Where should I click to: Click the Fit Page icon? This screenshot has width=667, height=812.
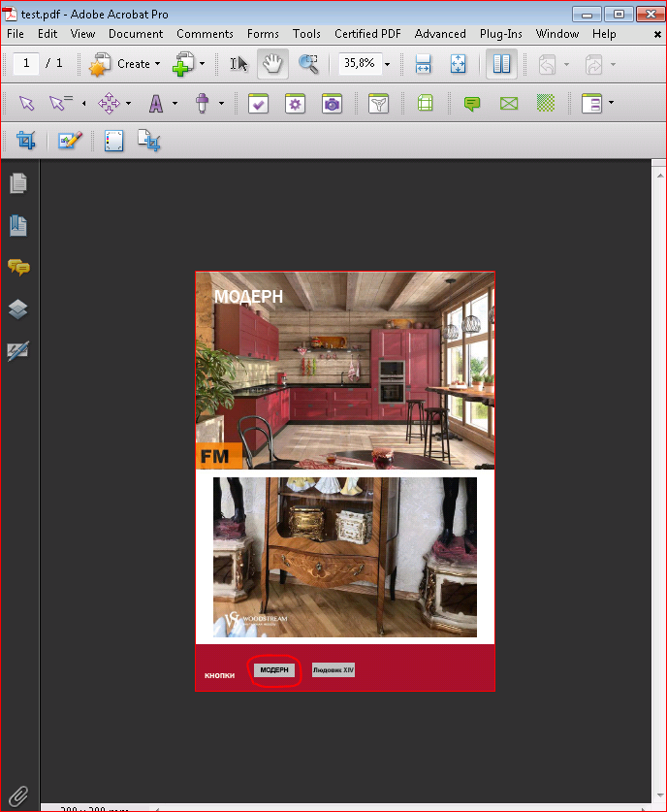[458, 64]
